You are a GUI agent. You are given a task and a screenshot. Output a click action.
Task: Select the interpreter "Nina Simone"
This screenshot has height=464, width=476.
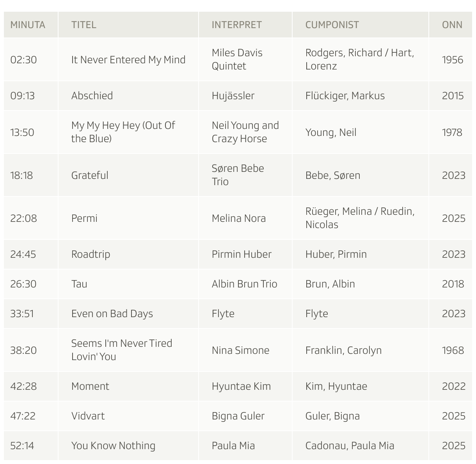click(x=240, y=350)
